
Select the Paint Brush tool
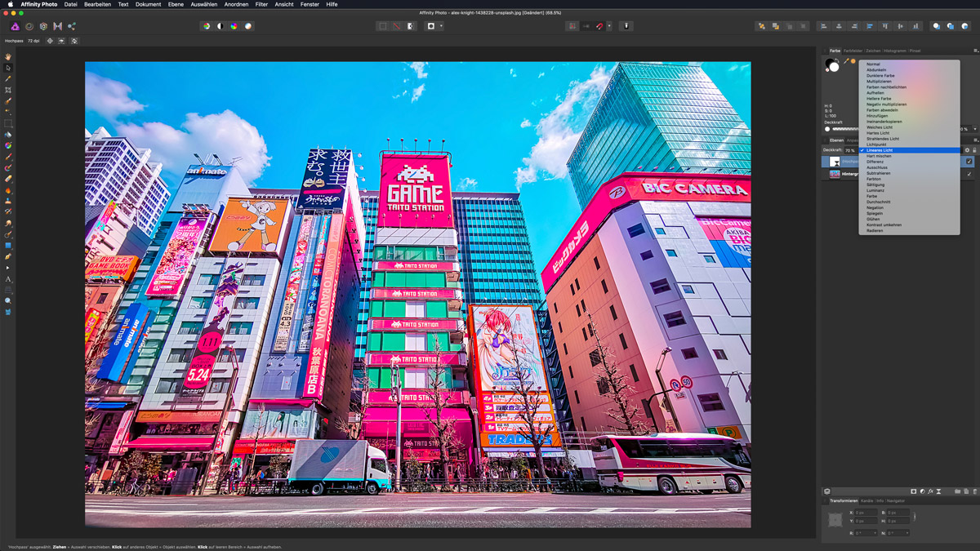pos(8,158)
